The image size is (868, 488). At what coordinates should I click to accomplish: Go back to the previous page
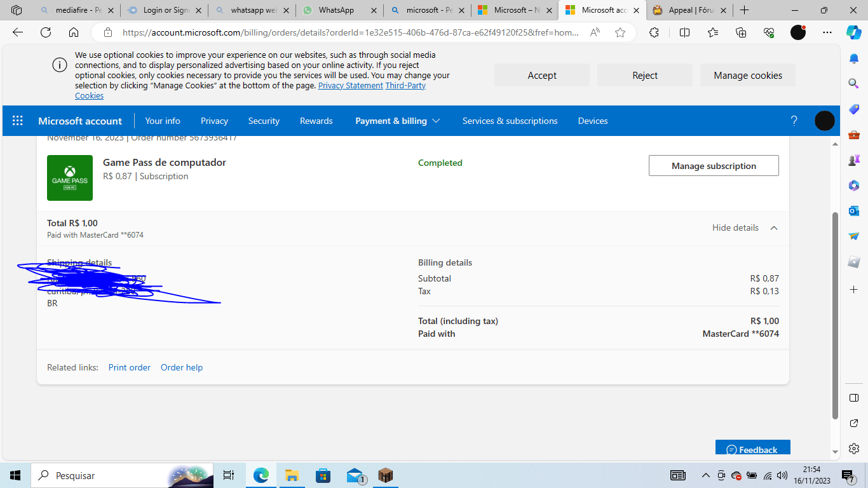[18, 32]
